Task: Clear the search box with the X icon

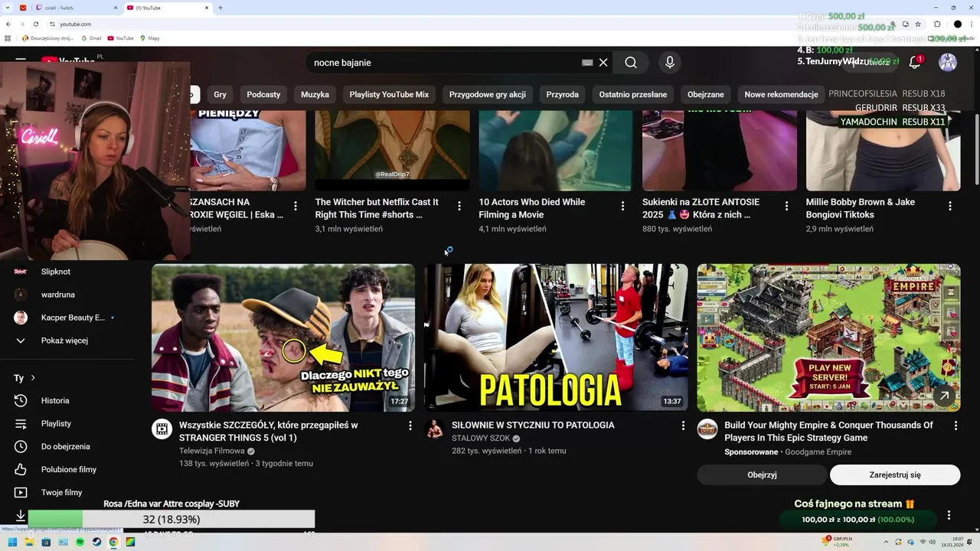Action: click(603, 63)
